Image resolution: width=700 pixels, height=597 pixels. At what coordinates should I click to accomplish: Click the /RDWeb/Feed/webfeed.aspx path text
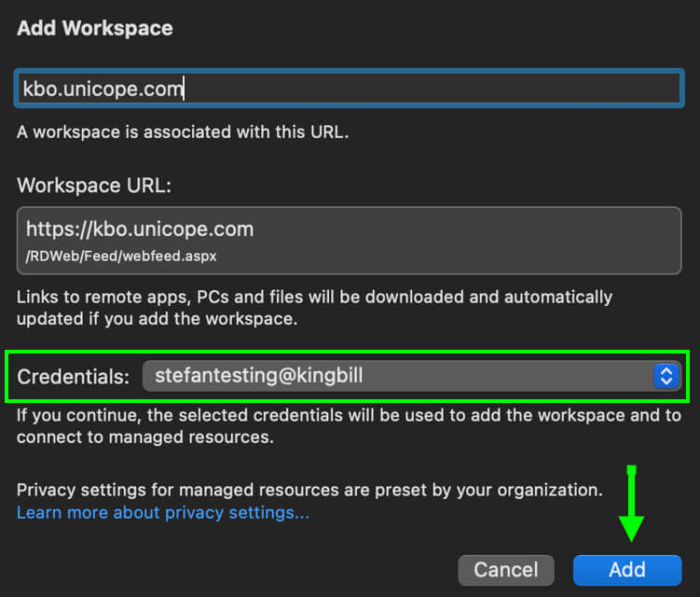(x=121, y=255)
